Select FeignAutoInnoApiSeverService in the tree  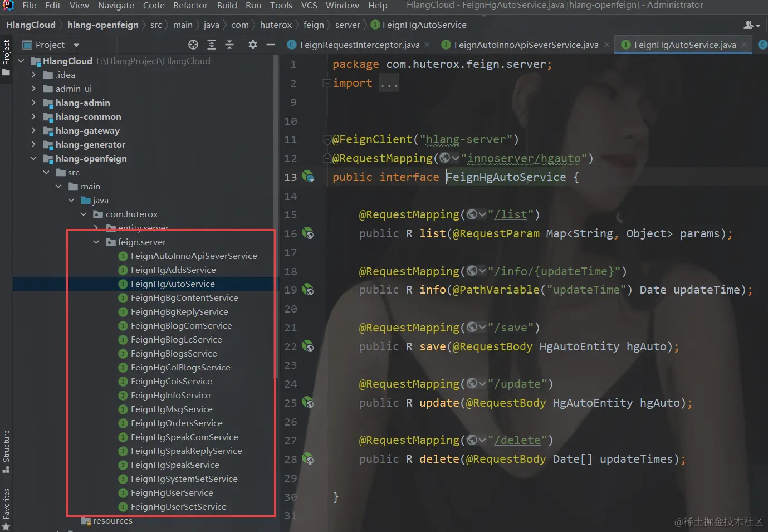pos(194,256)
